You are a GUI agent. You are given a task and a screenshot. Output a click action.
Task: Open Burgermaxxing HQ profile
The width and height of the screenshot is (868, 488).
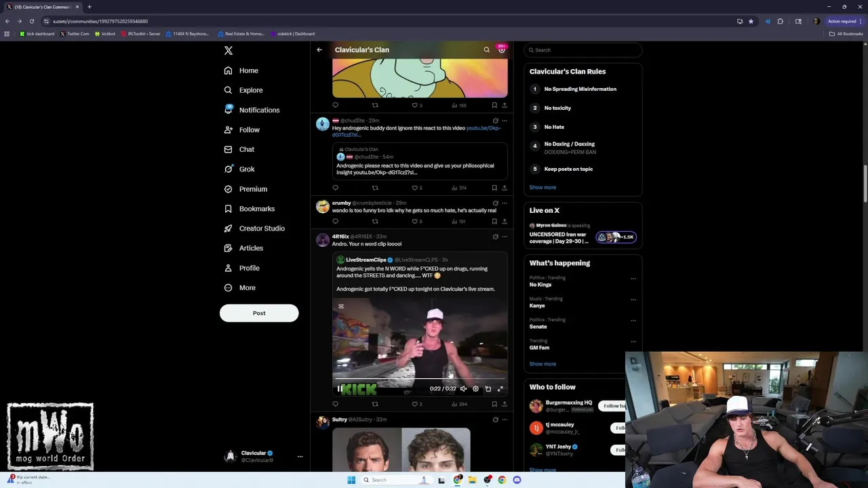568,403
